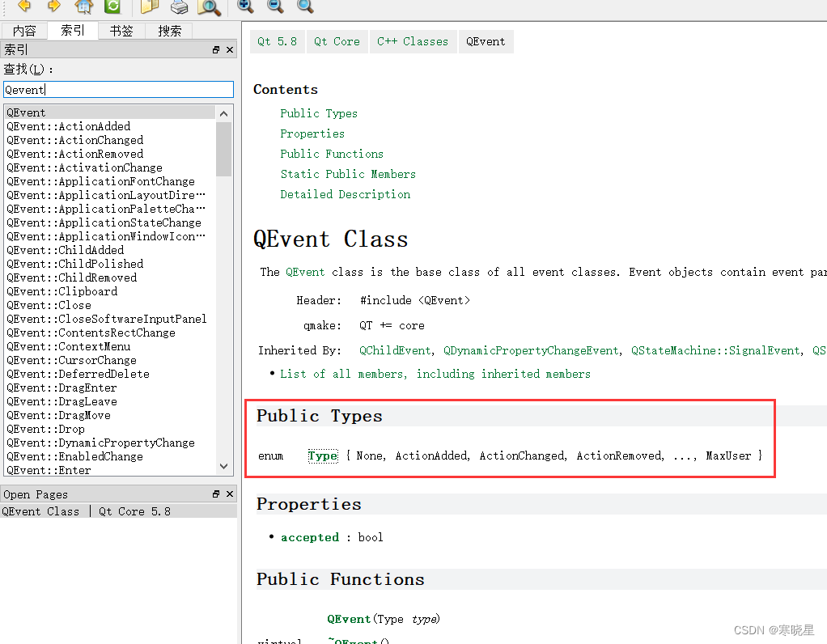The height and width of the screenshot is (644, 827).
Task: Open the accepted property link
Action: pos(310,537)
